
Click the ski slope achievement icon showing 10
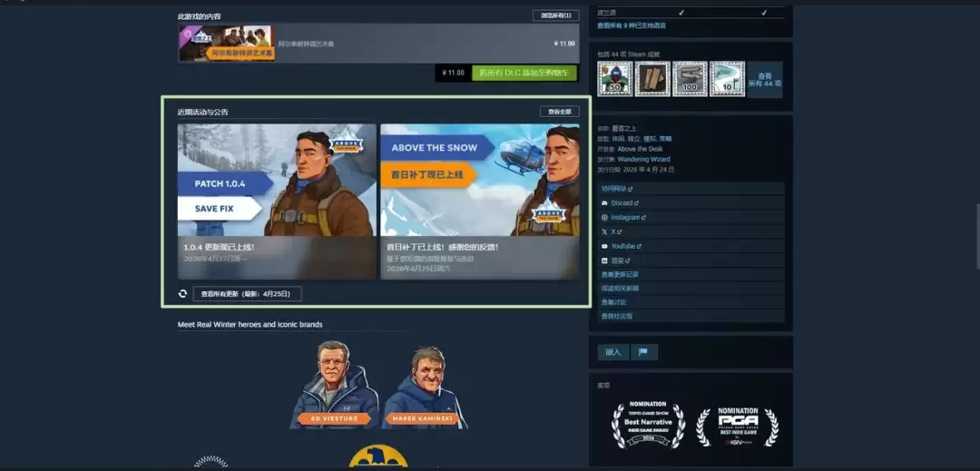(x=727, y=79)
